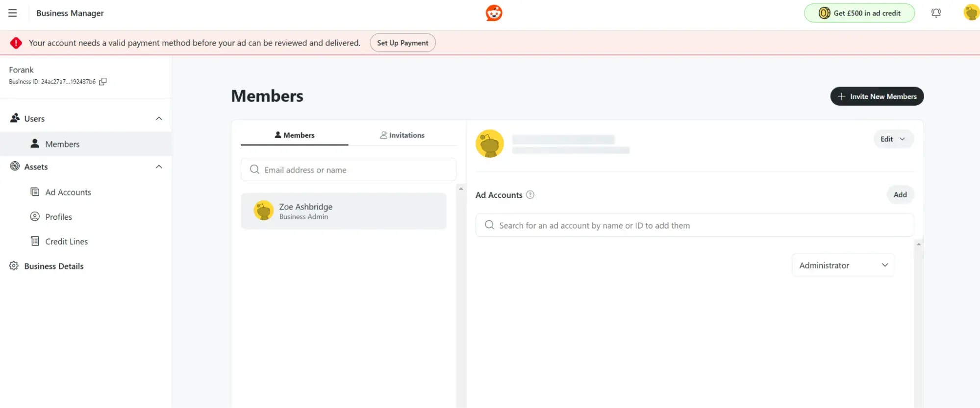Click the coin icon in ad credit banner

coord(824,13)
